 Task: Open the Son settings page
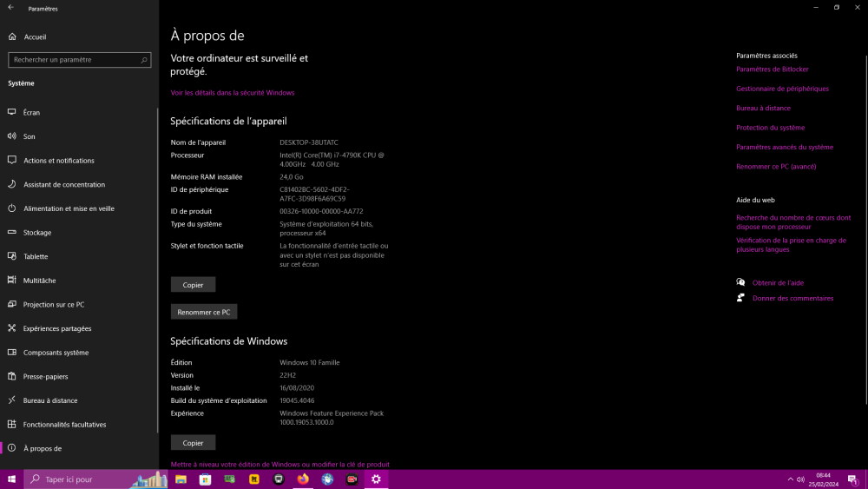tap(30, 136)
